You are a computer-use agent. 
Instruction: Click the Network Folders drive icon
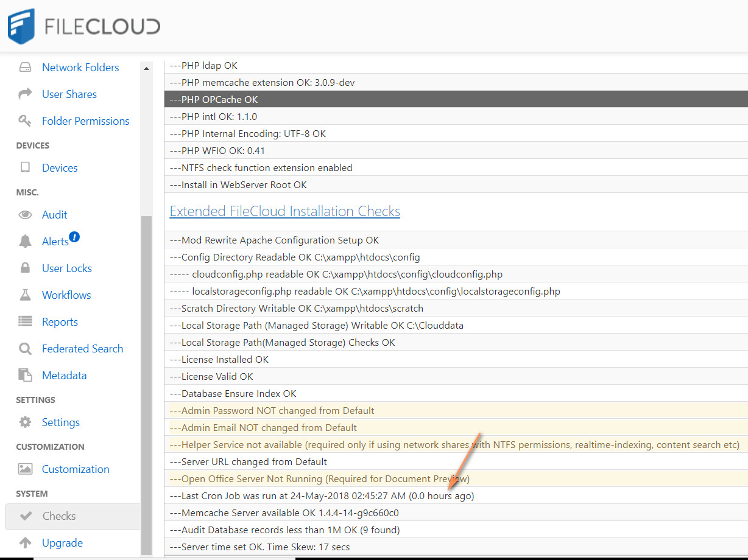click(25, 68)
